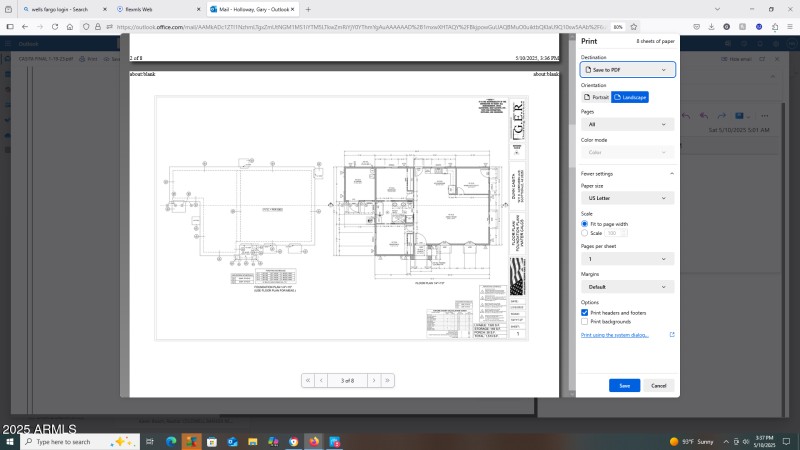Open a new browser tab
Viewport: 800px width, 450px height.
[x=308, y=9]
